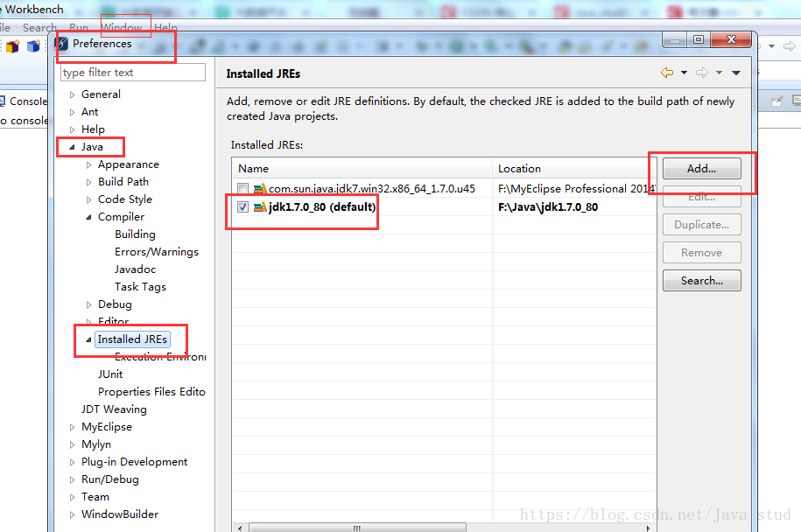Click the Add... button
This screenshot has height=532, width=801.
[x=701, y=169]
